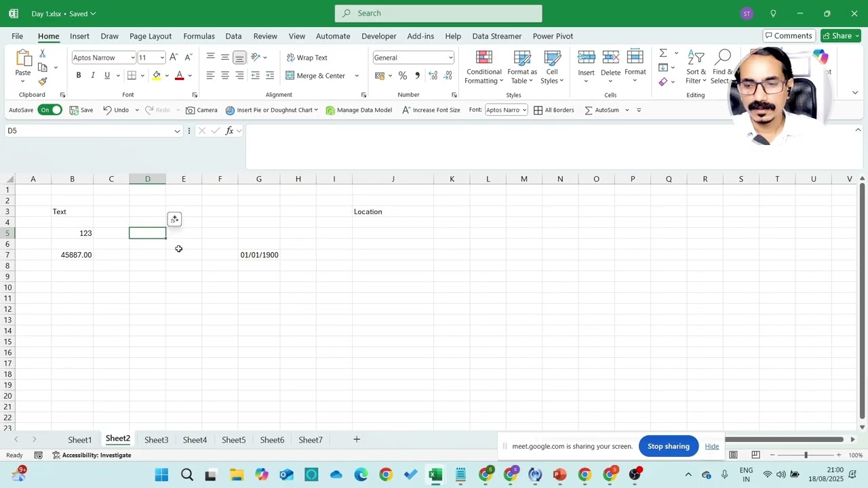The width and height of the screenshot is (868, 488).
Task: Click Manage Data Model
Action: click(x=359, y=110)
